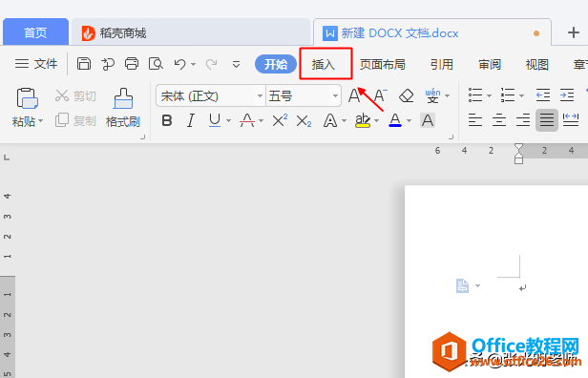Click the Bold B button
The image size is (588, 378).
[x=167, y=120]
